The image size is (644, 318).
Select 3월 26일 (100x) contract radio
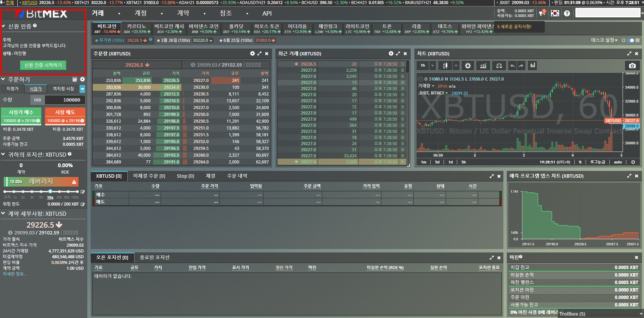(x=158, y=40)
